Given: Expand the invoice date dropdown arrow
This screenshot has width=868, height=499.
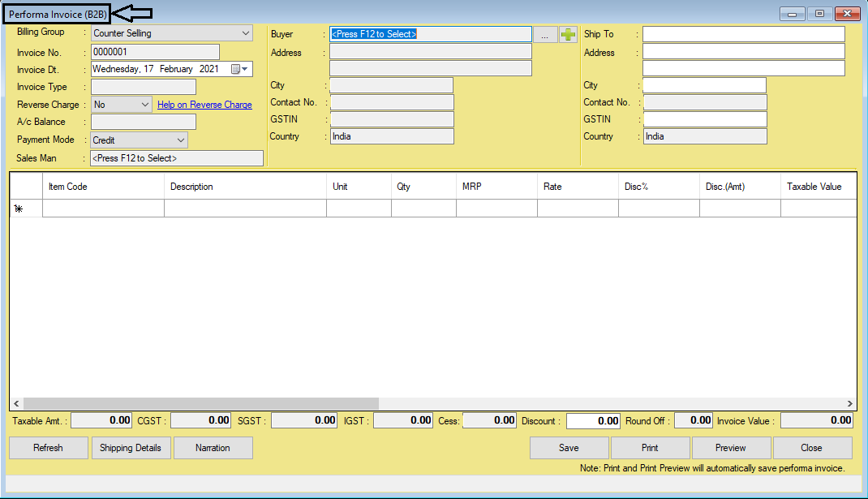Looking at the screenshot, I should pyautogui.click(x=247, y=69).
